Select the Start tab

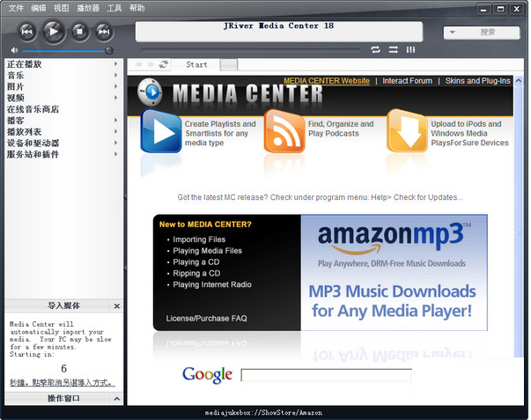196,64
